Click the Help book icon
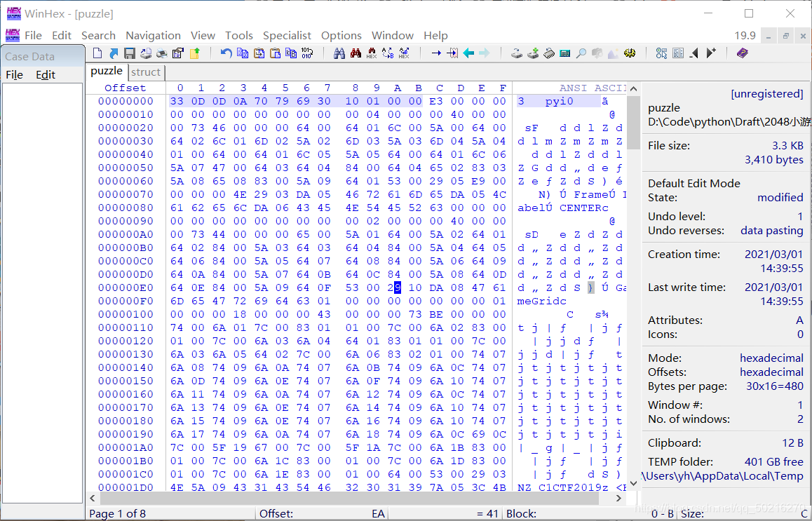812x521 pixels. (x=743, y=53)
